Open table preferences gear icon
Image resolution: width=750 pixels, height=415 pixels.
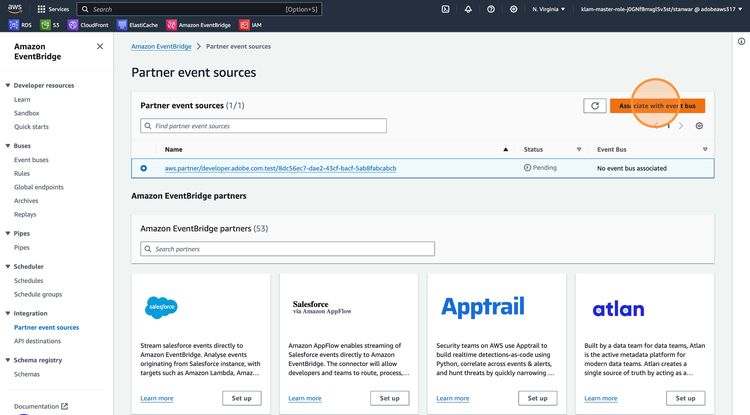[699, 126]
